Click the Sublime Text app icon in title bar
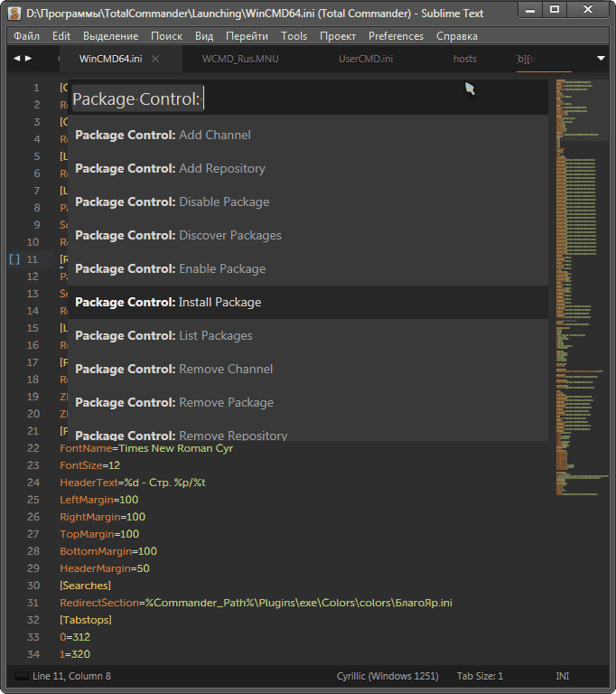The width and height of the screenshot is (616, 694). [x=14, y=14]
